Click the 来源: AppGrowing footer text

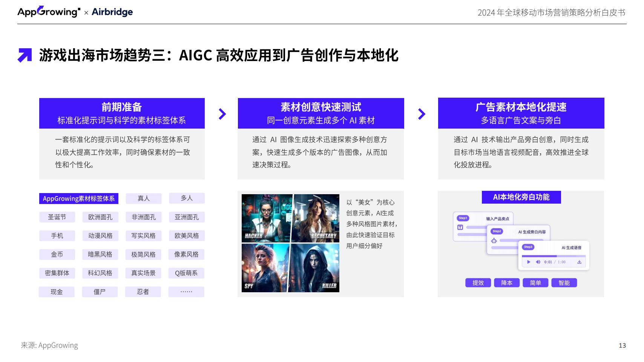(x=49, y=345)
